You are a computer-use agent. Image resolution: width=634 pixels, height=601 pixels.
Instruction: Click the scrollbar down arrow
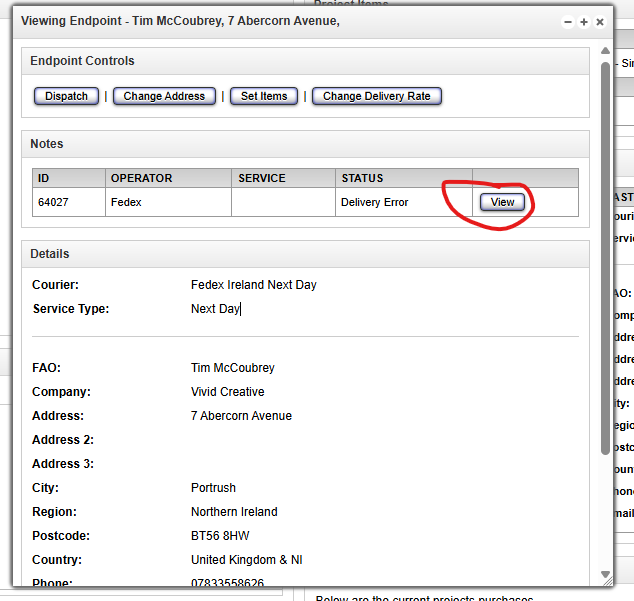pyautogui.click(x=605, y=574)
